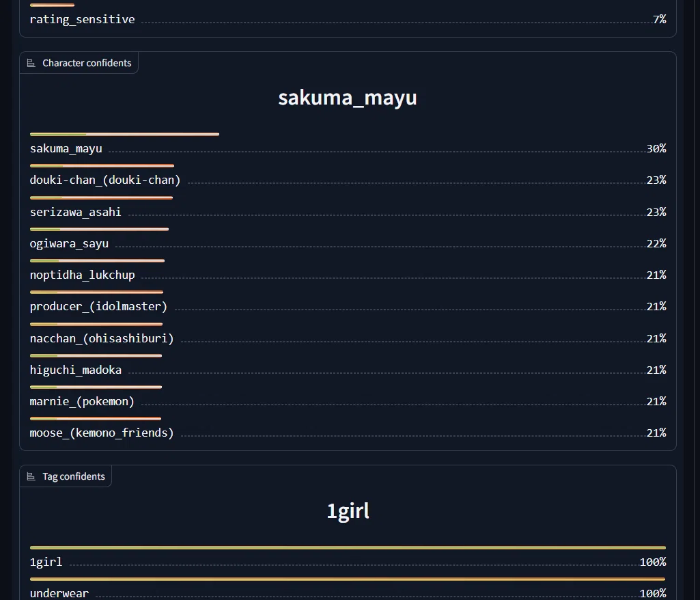Select the moose_(kemono_friends) row label

(x=102, y=433)
